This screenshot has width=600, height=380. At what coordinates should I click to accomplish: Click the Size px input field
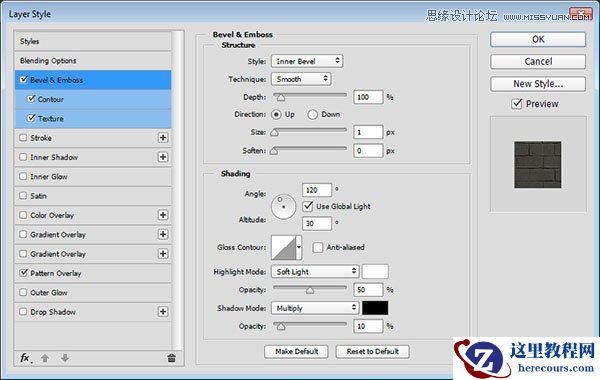point(368,132)
